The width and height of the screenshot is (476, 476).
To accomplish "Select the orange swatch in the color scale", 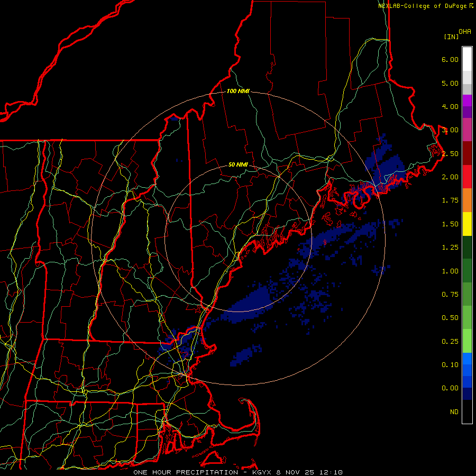I will point(467,200).
